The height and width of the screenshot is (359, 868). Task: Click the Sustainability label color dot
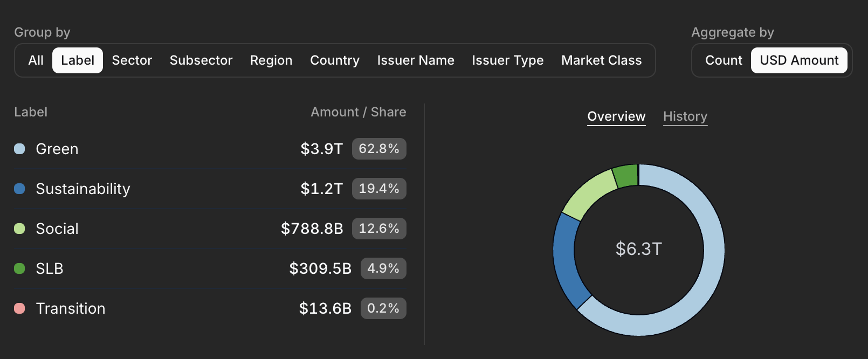(x=19, y=189)
